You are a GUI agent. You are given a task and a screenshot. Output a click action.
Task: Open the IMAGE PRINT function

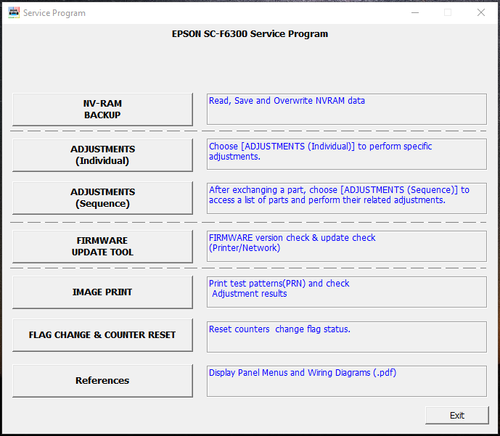[x=102, y=292]
